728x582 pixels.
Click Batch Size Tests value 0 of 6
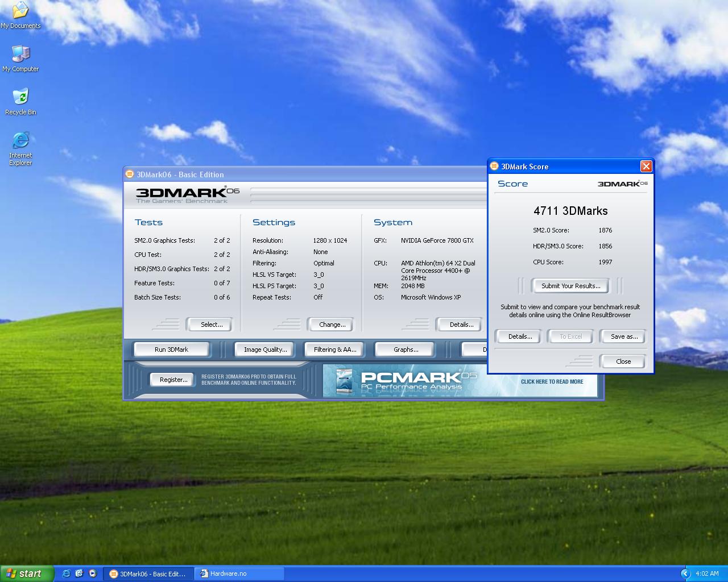[x=222, y=297]
